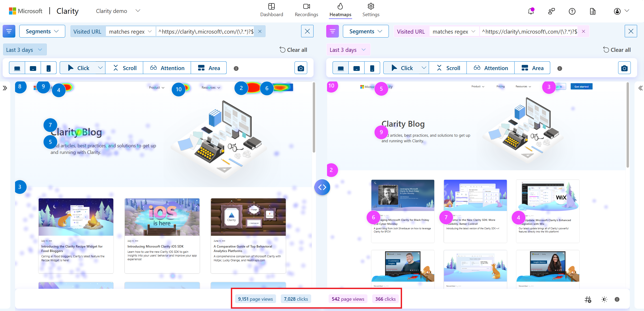
Task: Open the notifications bell icon
Action: [531, 11]
